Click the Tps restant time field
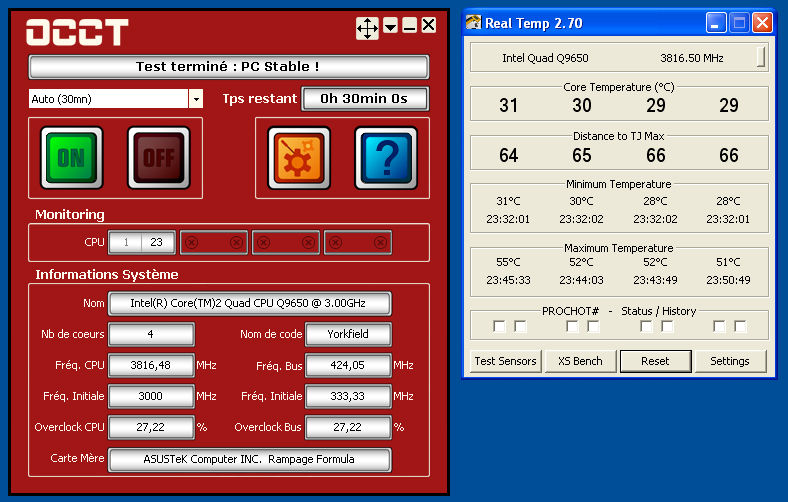The image size is (788, 502). coord(366,98)
